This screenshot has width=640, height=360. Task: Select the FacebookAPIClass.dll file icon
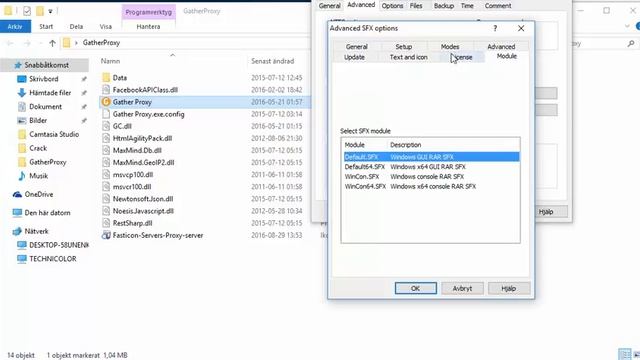(106, 90)
